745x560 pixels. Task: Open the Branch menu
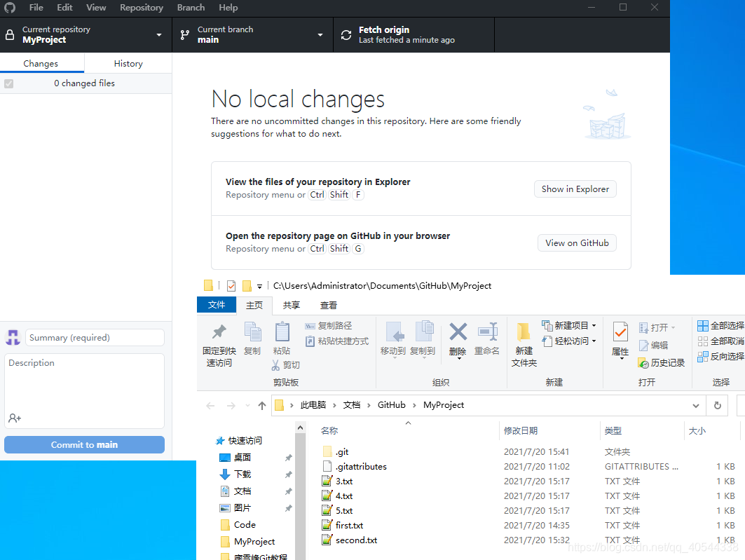coord(191,8)
